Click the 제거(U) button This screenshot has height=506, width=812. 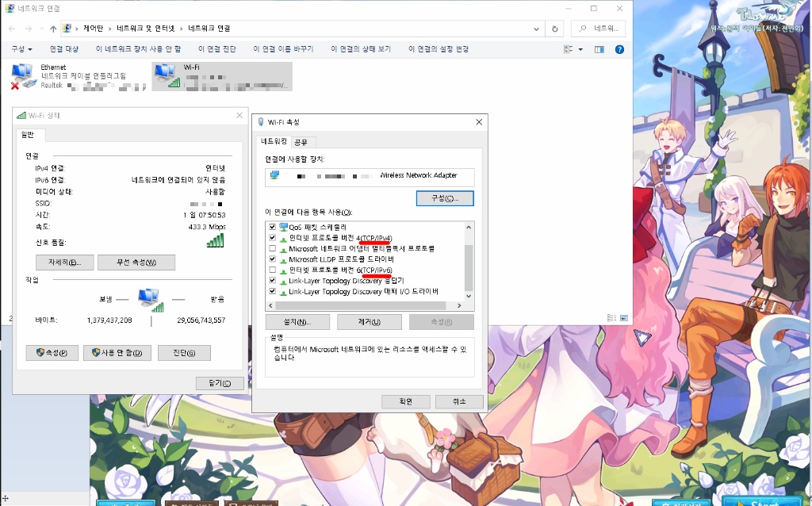tap(370, 322)
